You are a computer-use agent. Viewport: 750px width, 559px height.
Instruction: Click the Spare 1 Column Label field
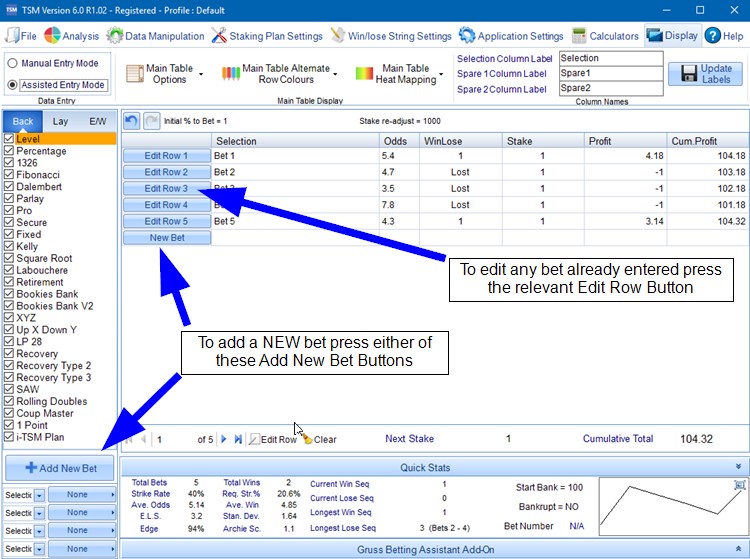(610, 73)
